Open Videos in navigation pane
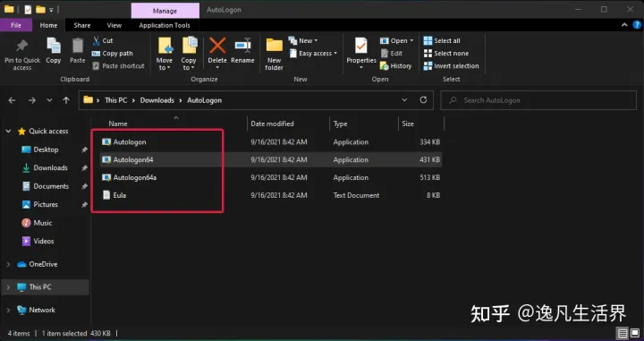 tap(44, 241)
